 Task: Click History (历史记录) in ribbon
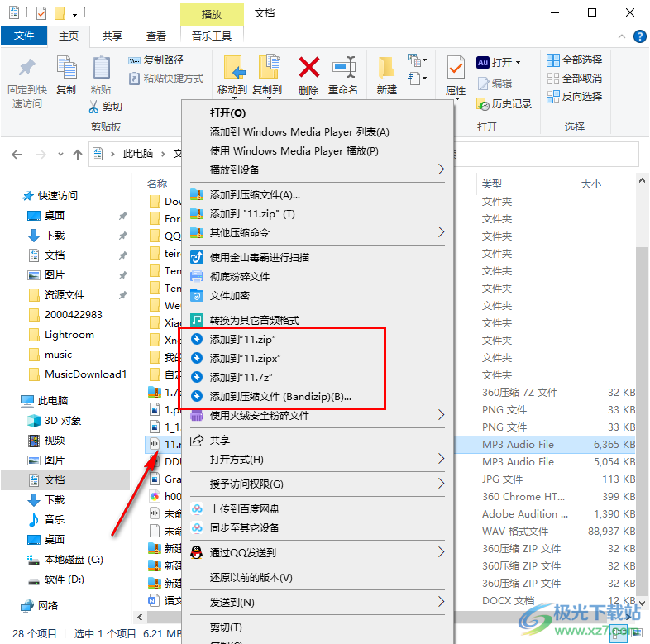pos(504,104)
